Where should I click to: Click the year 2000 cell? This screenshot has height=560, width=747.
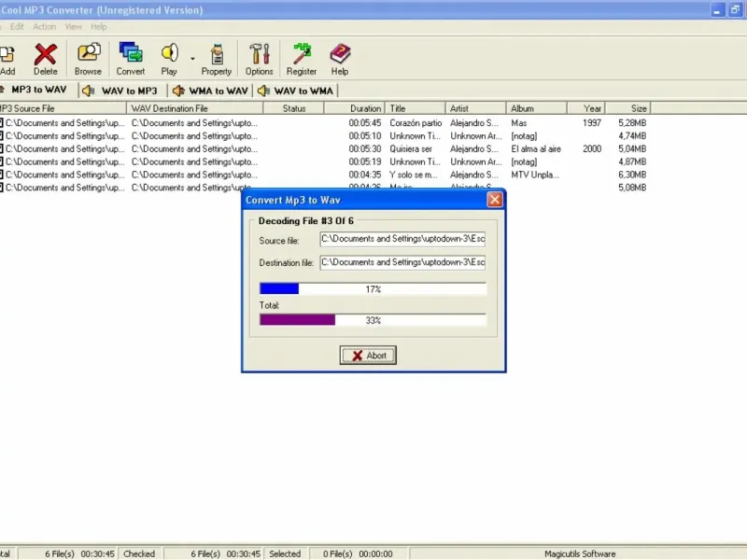point(592,148)
